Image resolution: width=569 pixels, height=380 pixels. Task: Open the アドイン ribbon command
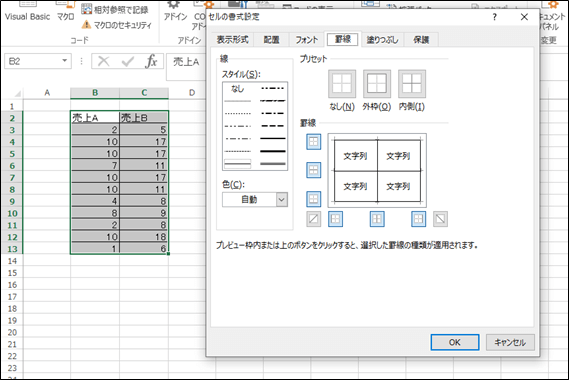(175, 12)
